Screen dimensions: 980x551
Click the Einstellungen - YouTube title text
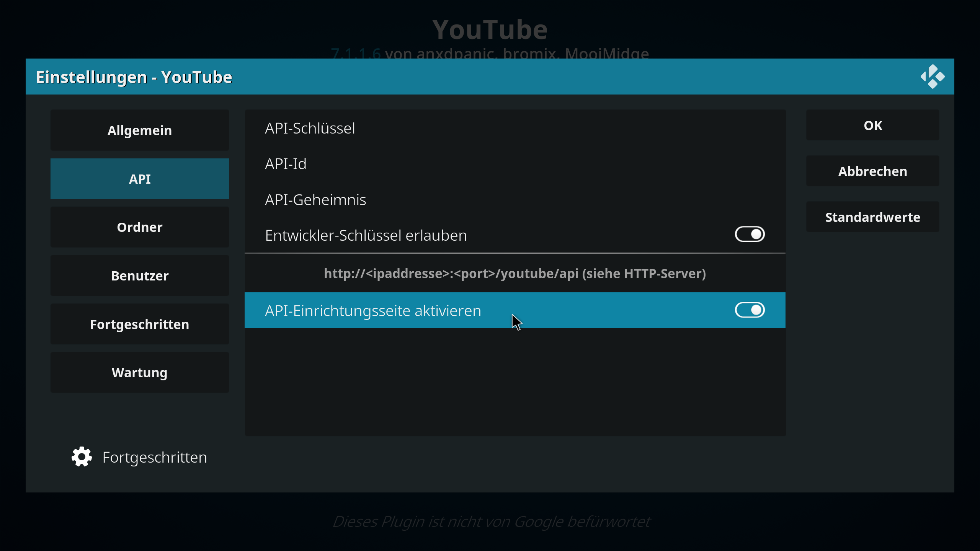[134, 77]
